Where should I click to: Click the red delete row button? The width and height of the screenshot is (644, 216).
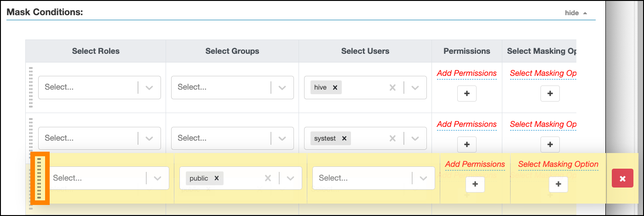(x=622, y=178)
